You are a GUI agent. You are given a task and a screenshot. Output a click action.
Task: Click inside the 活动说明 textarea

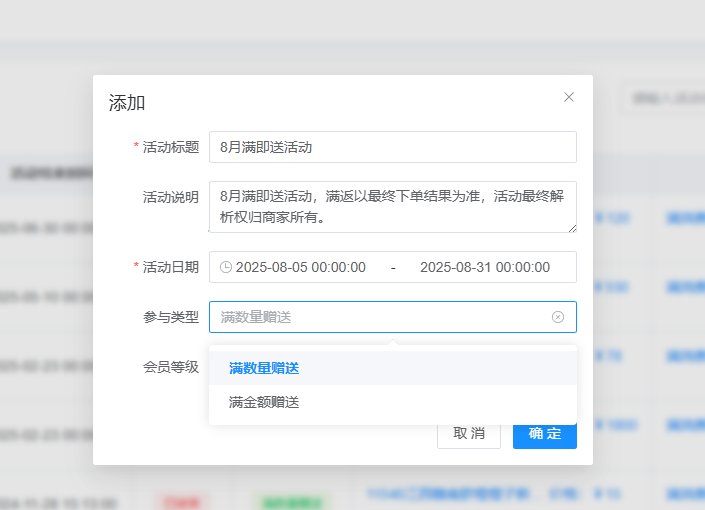(x=392, y=206)
